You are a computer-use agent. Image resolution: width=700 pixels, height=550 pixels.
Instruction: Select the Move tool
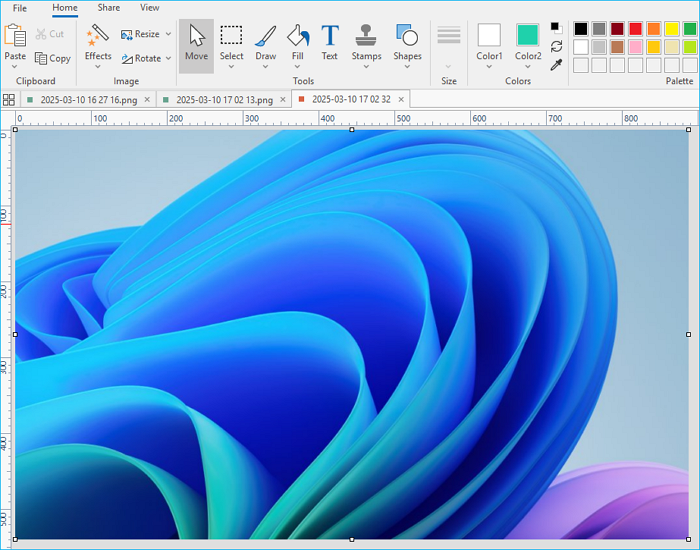tap(196, 44)
